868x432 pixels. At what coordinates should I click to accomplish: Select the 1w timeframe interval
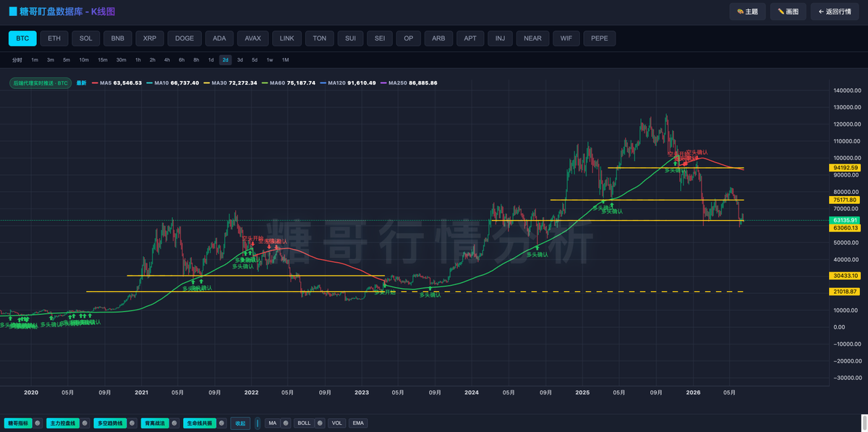pyautogui.click(x=270, y=60)
